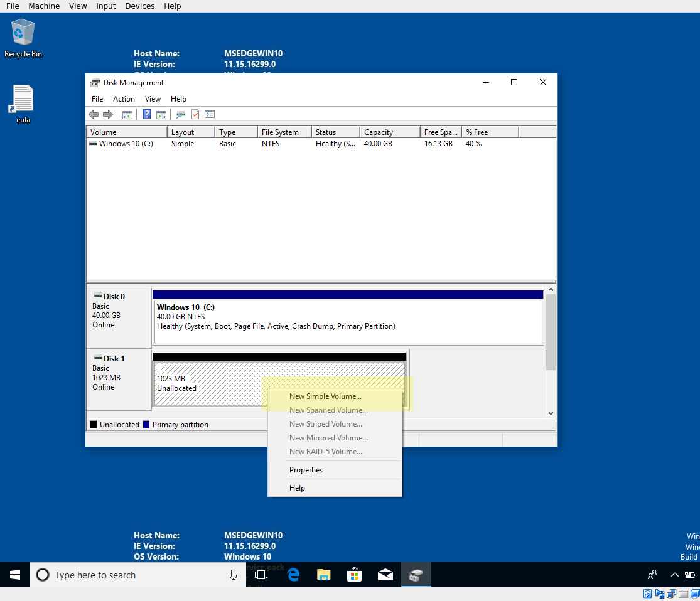Screen dimensions: 700x601
Task: Click the Properties checkmark page toolbar icon
Action: pos(195,115)
